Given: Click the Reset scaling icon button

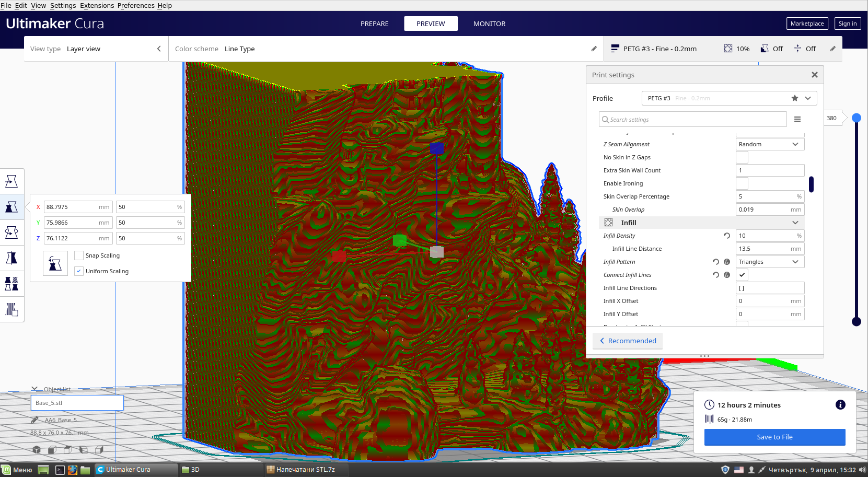Looking at the screenshot, I should click(55, 263).
